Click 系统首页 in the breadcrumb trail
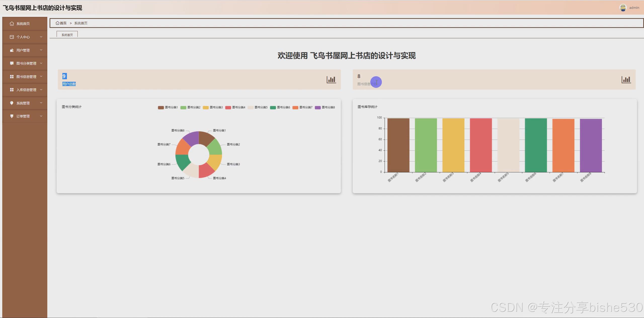The width and height of the screenshot is (644, 318). click(81, 23)
